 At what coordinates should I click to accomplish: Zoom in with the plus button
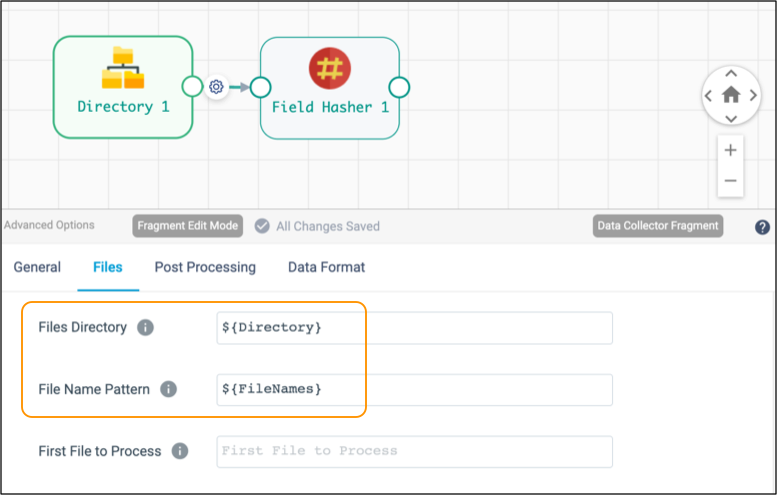pyautogui.click(x=730, y=150)
